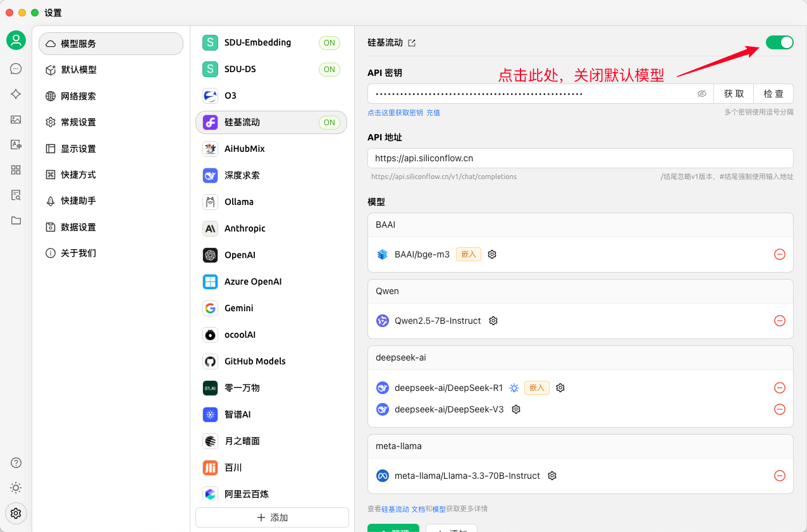Open the files folder icon in sidebar
The image size is (807, 532).
pos(16,220)
